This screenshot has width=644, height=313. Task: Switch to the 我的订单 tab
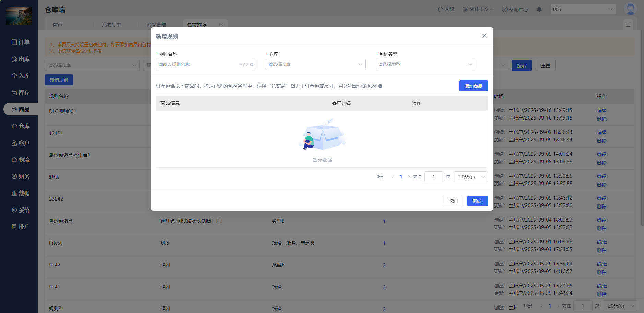[111, 25]
